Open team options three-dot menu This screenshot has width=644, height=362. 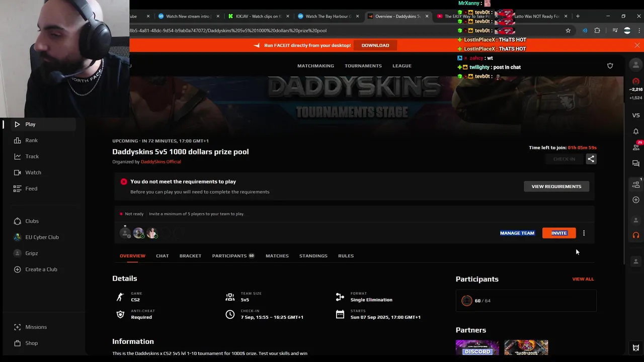pyautogui.click(x=584, y=233)
